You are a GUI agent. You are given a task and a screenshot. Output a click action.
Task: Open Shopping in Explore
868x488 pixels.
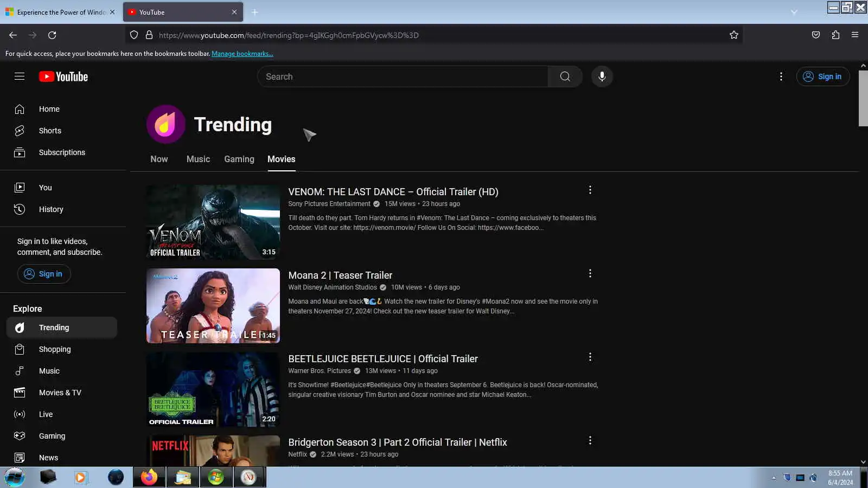[63, 349]
